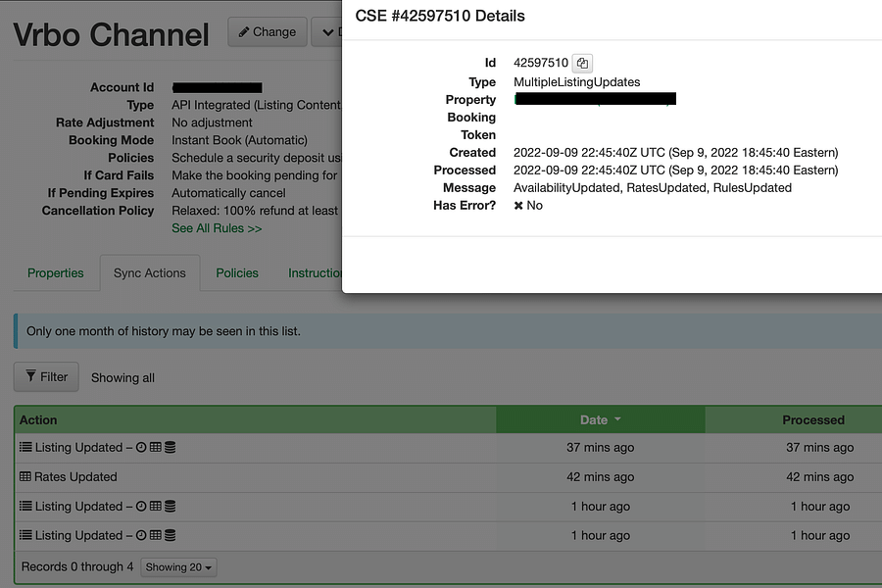Click table grid icon in first Listing Updated row
882x588 pixels.
pos(156,448)
